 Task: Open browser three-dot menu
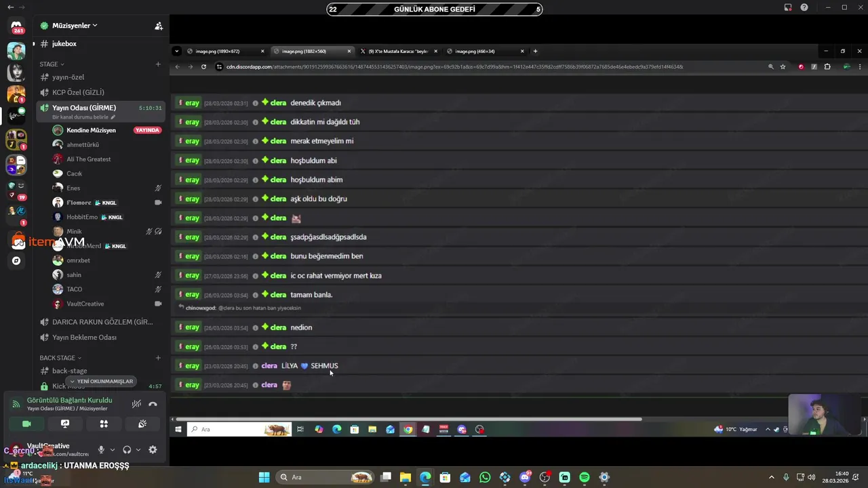pyautogui.click(x=860, y=67)
